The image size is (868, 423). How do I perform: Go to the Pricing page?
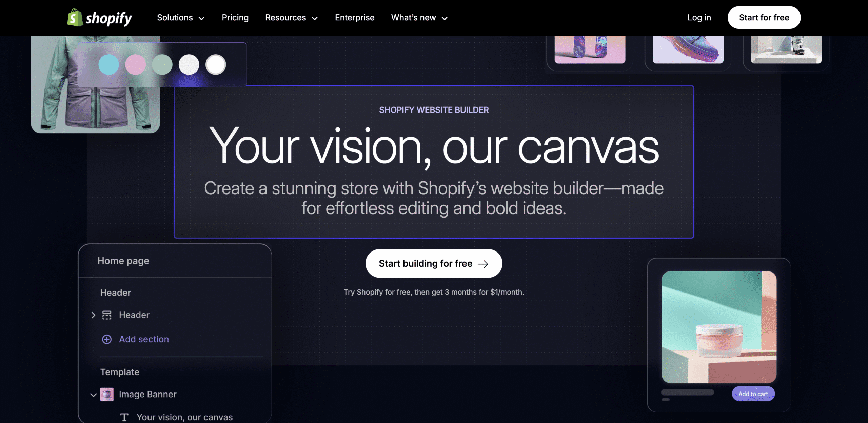pos(235,18)
